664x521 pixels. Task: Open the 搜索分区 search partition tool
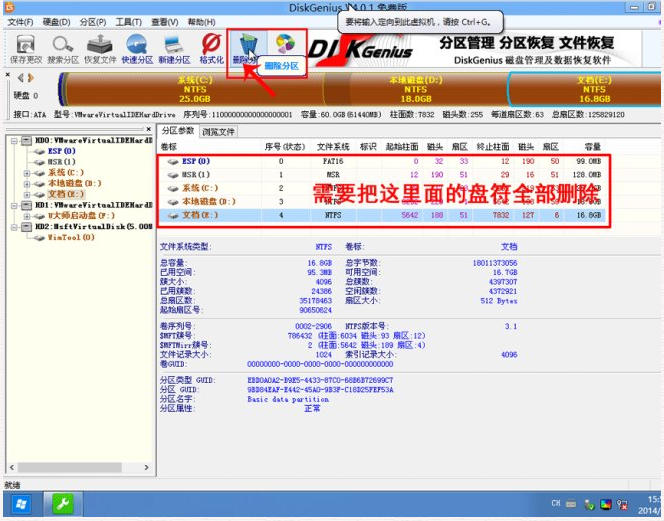tap(63, 50)
